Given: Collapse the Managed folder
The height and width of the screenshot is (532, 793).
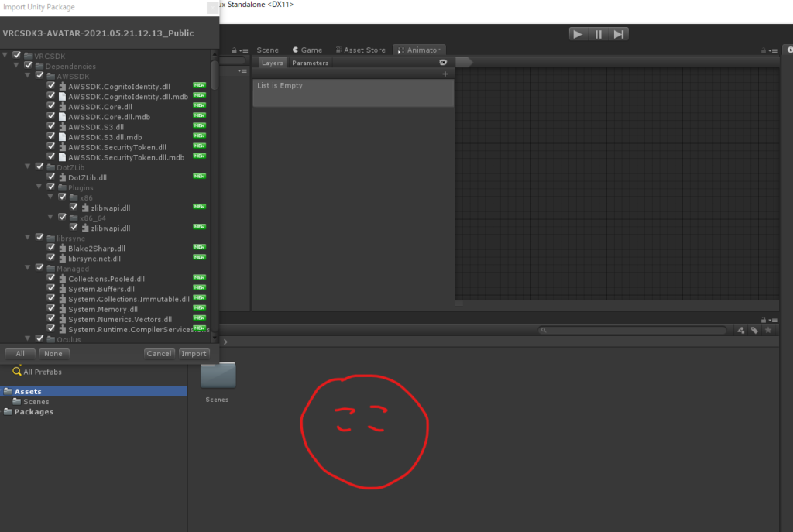Looking at the screenshot, I should pos(28,267).
